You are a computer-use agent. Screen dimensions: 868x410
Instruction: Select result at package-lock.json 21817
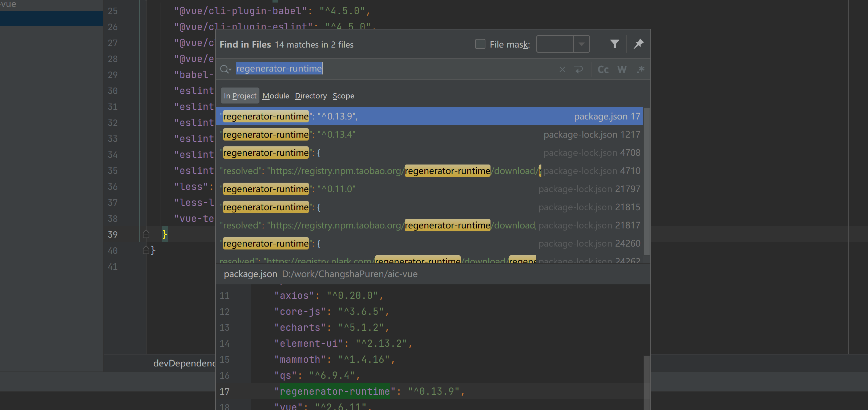pyautogui.click(x=429, y=225)
